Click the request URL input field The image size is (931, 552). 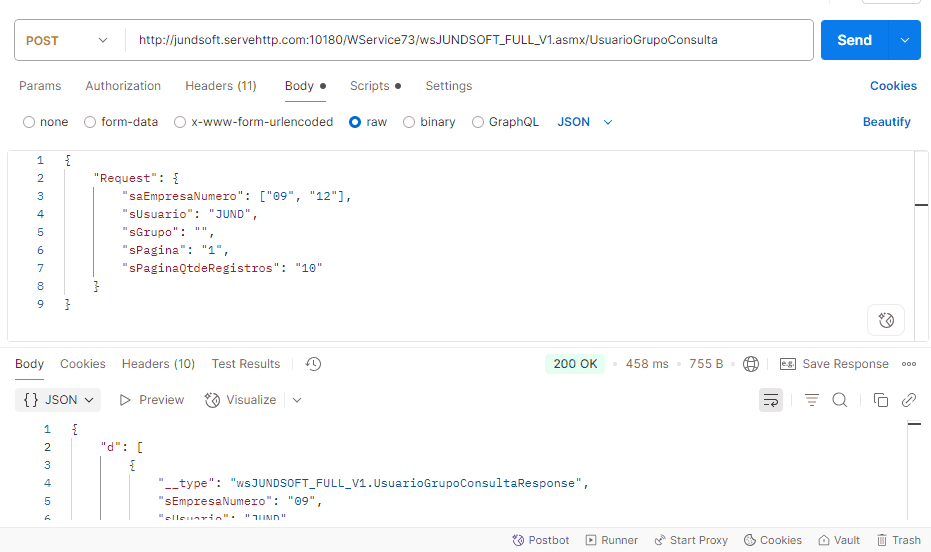(x=470, y=41)
